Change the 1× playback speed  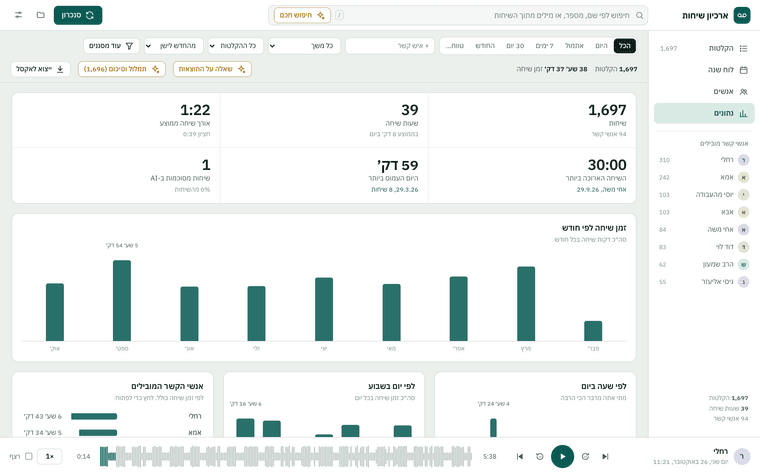49,457
